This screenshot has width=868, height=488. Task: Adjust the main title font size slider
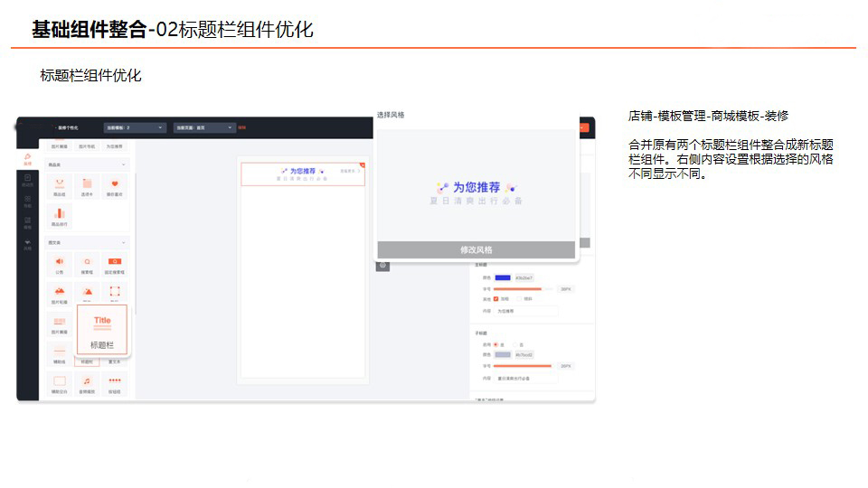pyautogui.click(x=524, y=289)
